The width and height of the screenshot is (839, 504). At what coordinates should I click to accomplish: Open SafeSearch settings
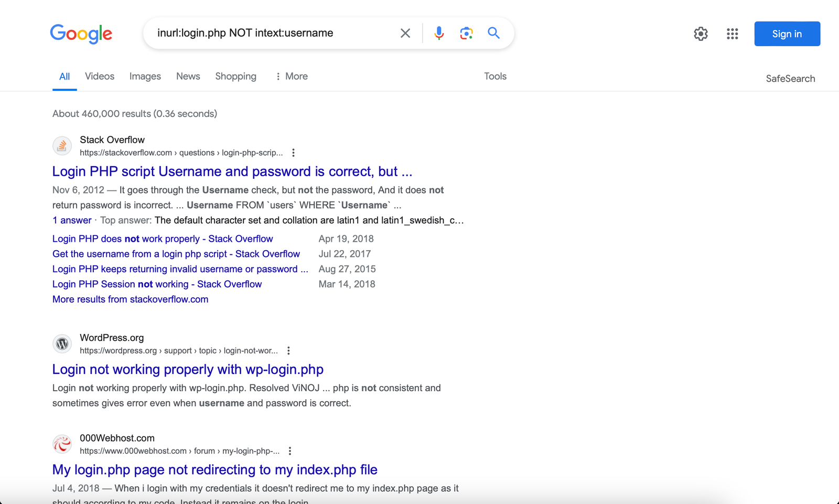(790, 79)
